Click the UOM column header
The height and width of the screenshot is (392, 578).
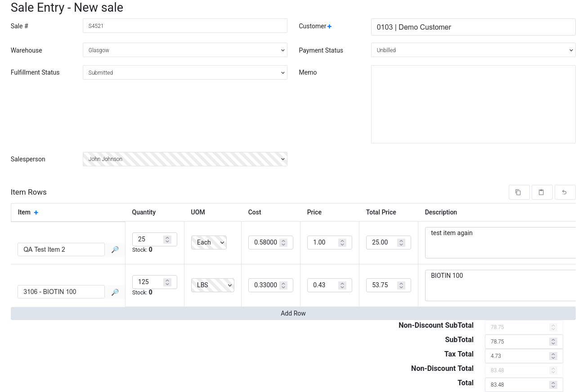click(x=198, y=212)
